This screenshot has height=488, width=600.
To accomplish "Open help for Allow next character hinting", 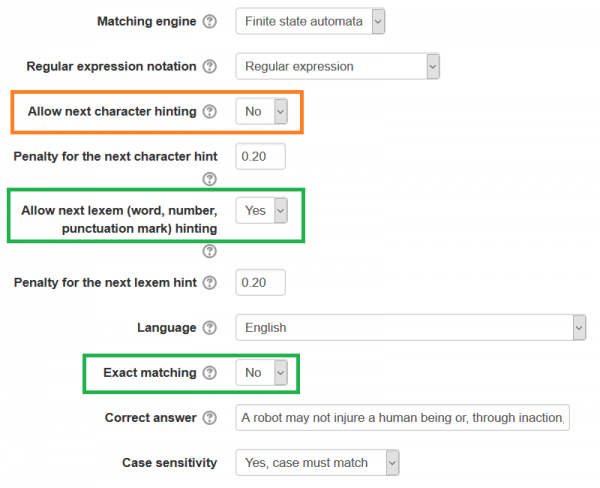I will [209, 112].
